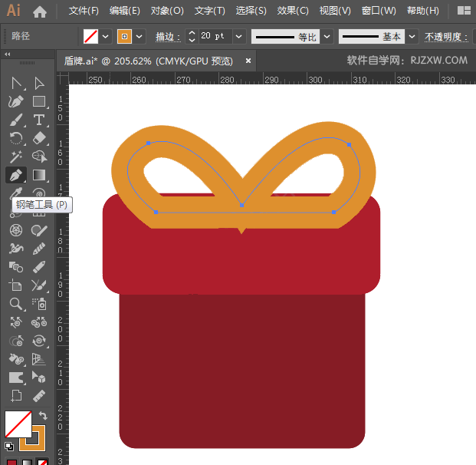The image size is (476, 465).
Task: Select the Type (T) tool
Action: [39, 120]
